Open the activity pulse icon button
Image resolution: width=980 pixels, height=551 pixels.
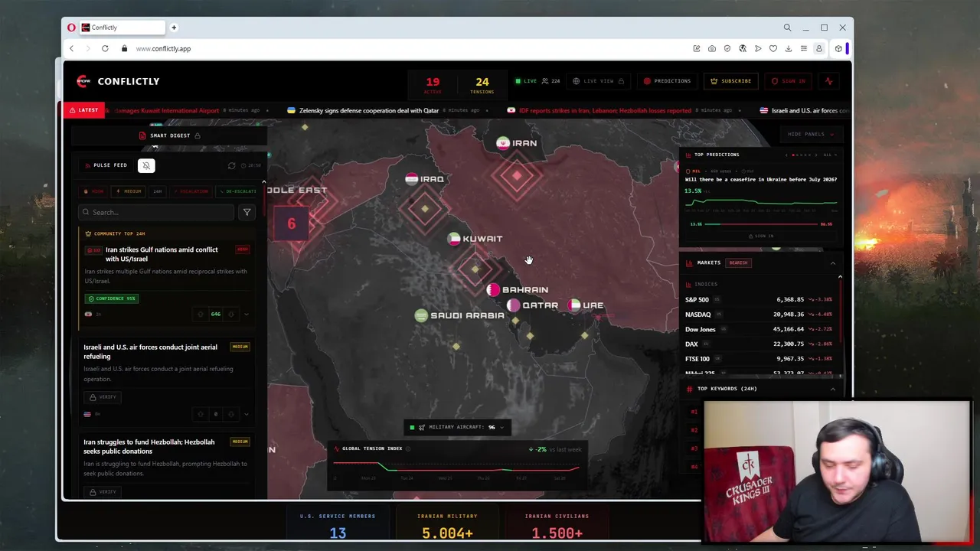tap(828, 81)
